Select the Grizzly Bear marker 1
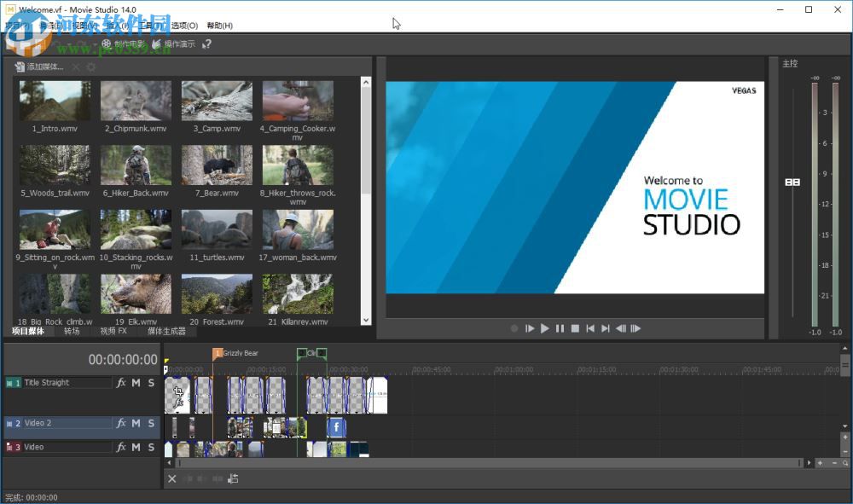Viewport: 853px width, 504px height. 218,353
